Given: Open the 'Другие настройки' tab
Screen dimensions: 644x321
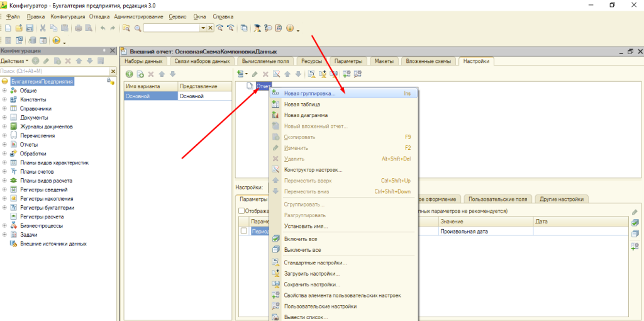Looking at the screenshot, I should pyautogui.click(x=560, y=199).
